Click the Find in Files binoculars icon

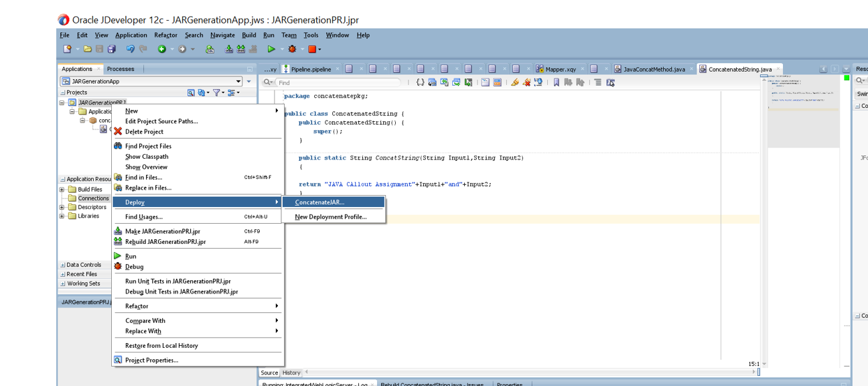click(x=118, y=178)
